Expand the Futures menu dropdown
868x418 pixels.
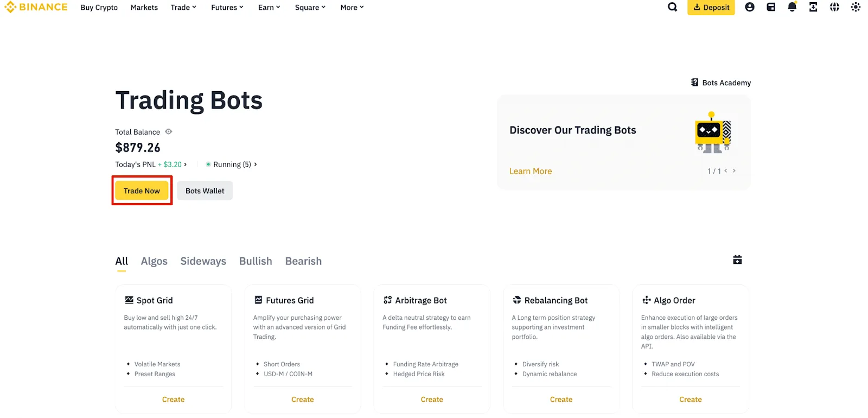pyautogui.click(x=227, y=8)
